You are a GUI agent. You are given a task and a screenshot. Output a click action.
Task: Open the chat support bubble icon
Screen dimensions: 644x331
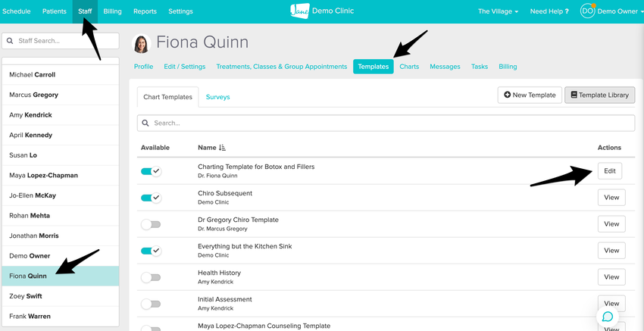click(608, 317)
